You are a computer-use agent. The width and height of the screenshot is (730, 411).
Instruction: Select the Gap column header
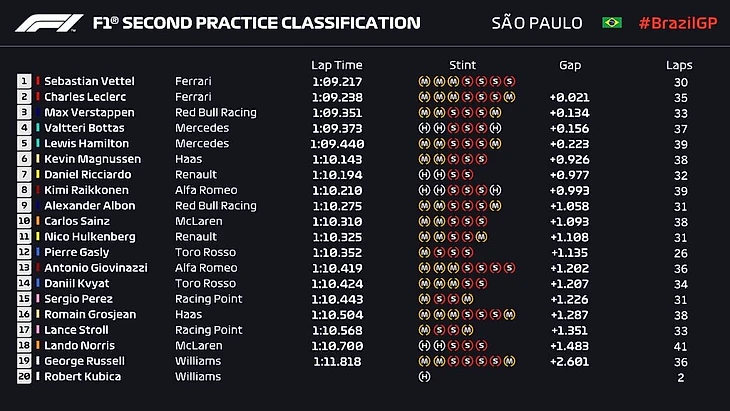pyautogui.click(x=570, y=65)
